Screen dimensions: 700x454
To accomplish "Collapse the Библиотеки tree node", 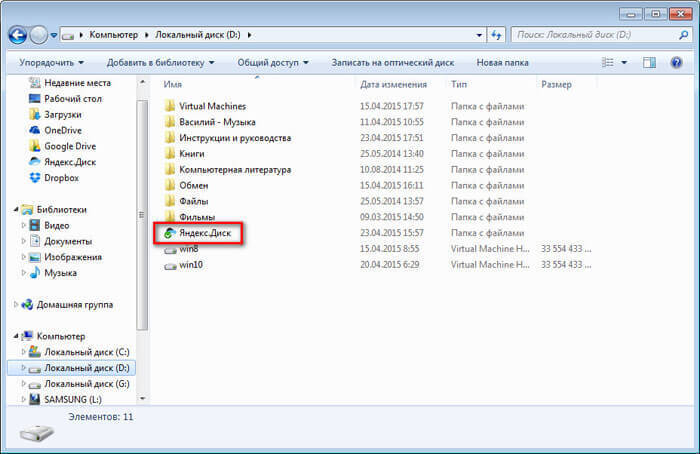I will (x=16, y=209).
